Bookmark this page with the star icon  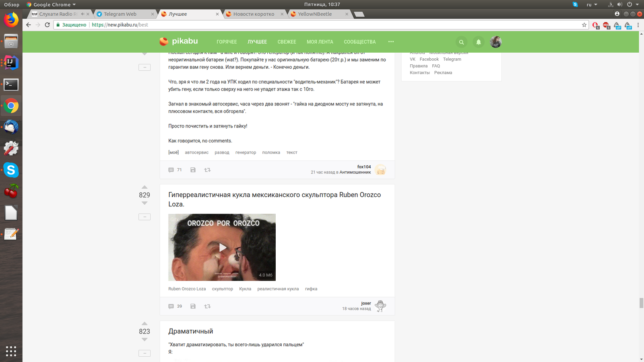point(584,25)
